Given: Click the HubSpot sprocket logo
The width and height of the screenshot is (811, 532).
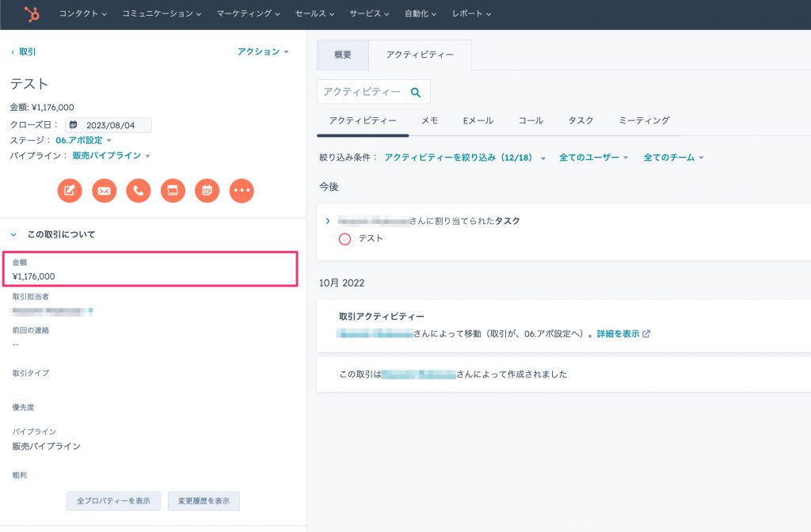Looking at the screenshot, I should (x=32, y=14).
